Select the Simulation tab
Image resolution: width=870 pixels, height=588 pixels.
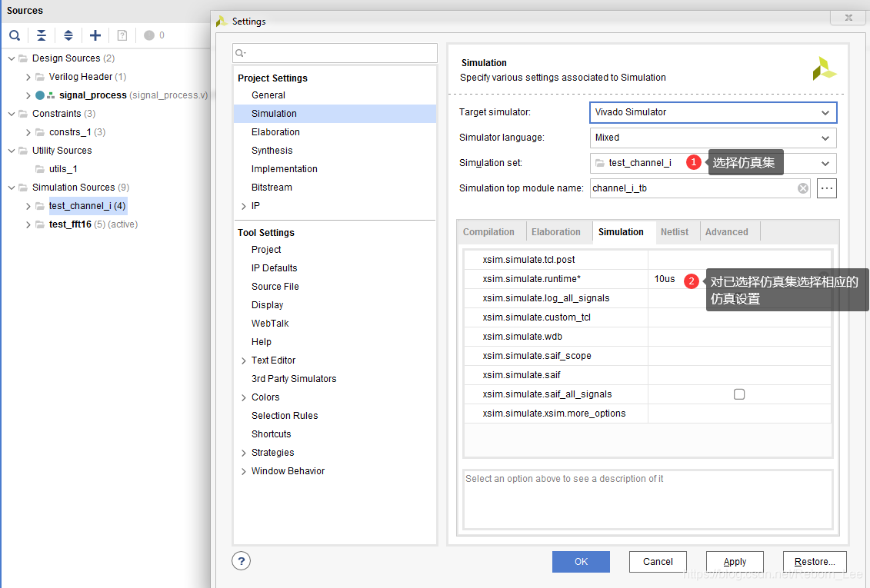(621, 231)
